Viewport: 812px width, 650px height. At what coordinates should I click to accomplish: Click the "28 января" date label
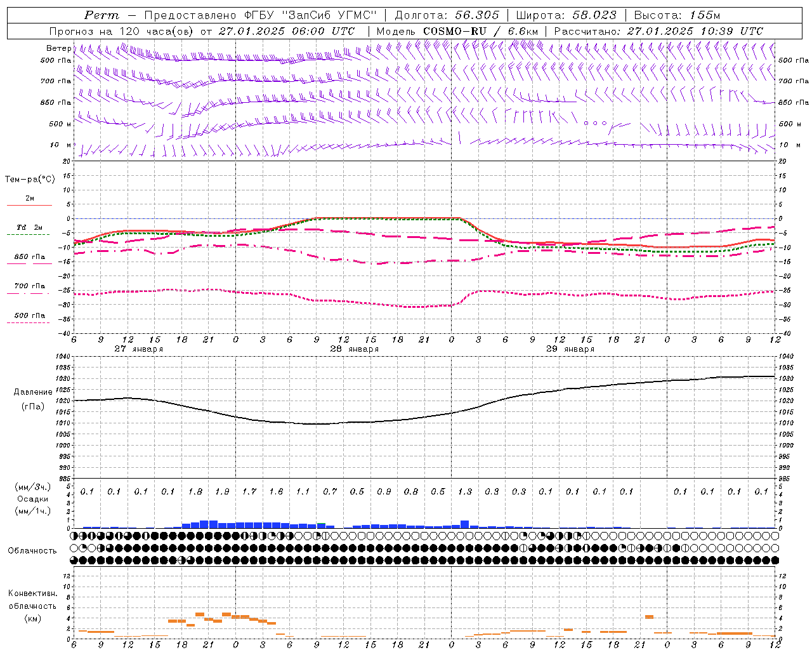[354, 349]
